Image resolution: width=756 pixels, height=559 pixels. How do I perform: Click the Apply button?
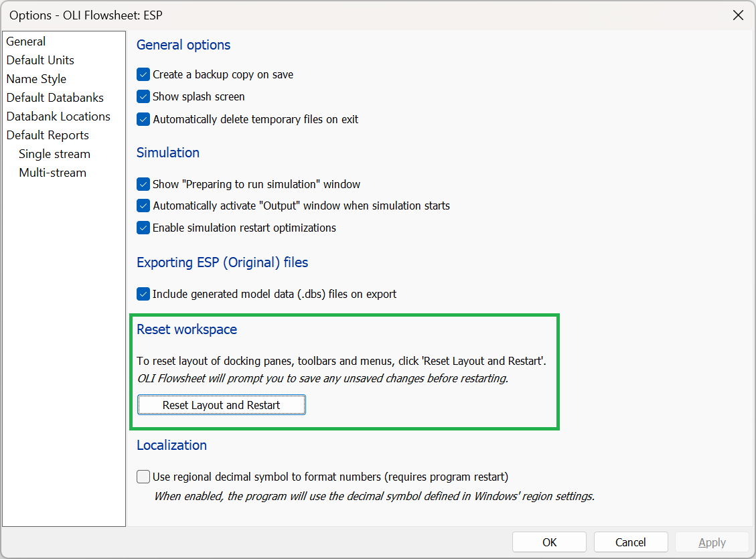click(x=712, y=542)
